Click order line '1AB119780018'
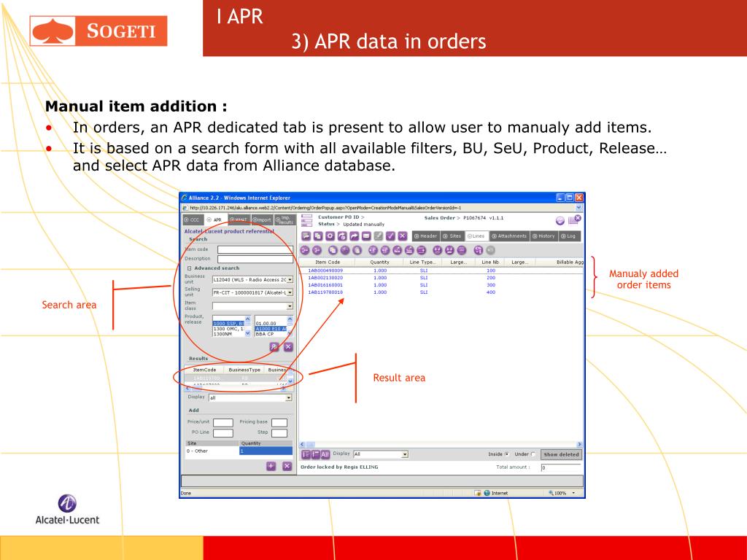 click(x=325, y=292)
